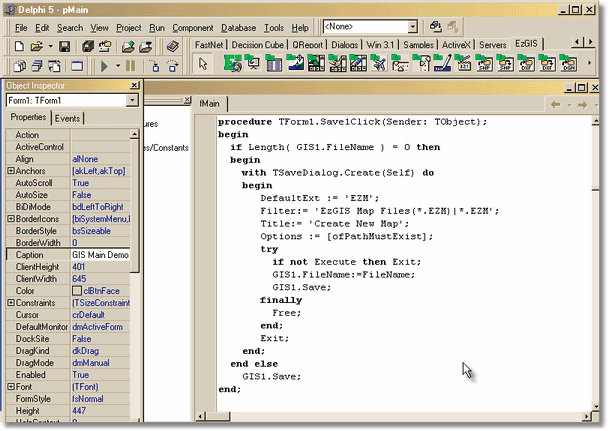
Task: Click the Save All icon
Action: [x=88, y=47]
